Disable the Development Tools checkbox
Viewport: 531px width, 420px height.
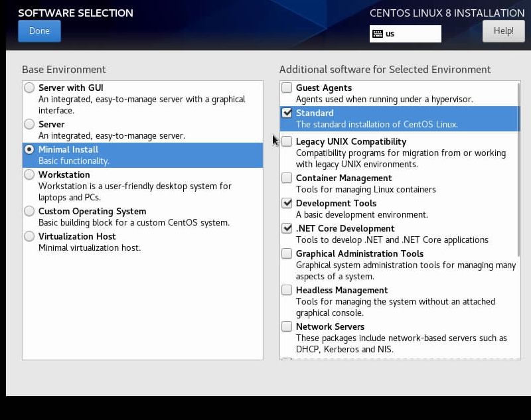pyautogui.click(x=287, y=203)
